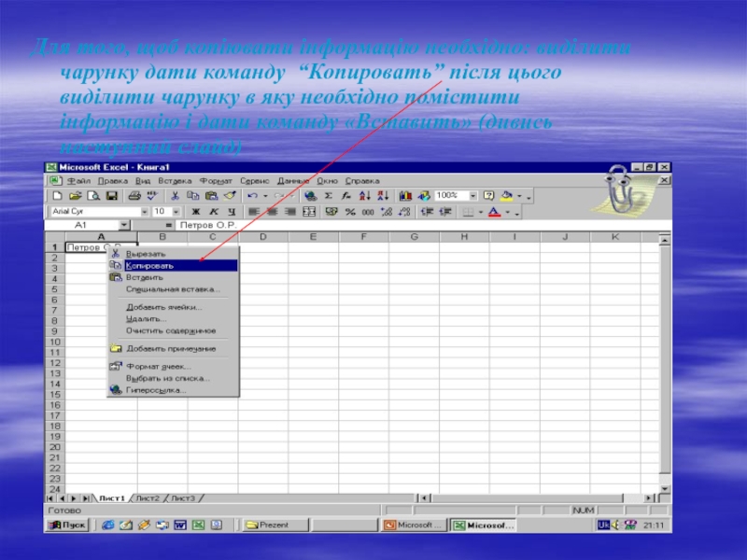747x560 pixels.
Task: Expand the 100% zoom dropdown
Action: [473, 196]
